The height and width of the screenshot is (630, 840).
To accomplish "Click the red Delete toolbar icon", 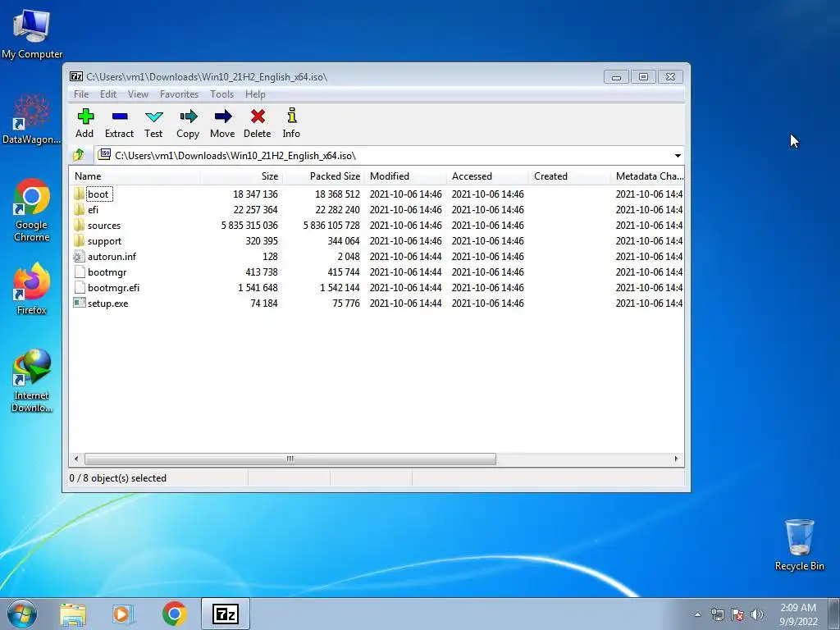I will coord(258,116).
